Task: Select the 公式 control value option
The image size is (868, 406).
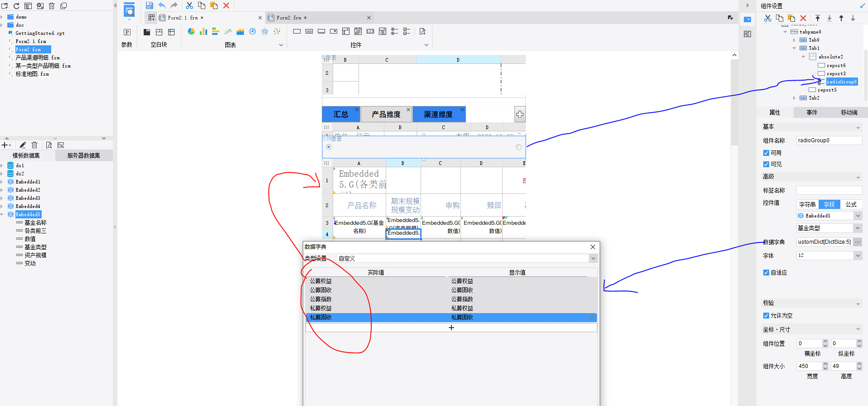Action: [x=851, y=204]
